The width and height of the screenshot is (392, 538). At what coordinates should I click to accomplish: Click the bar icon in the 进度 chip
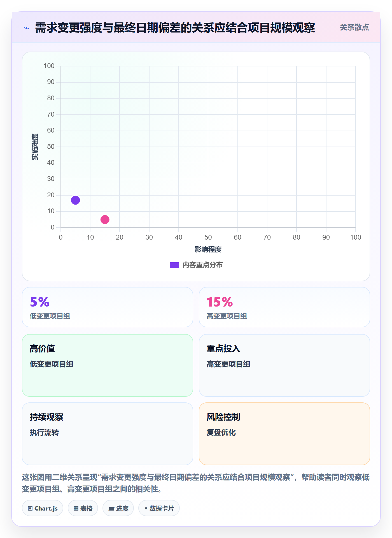tap(111, 509)
